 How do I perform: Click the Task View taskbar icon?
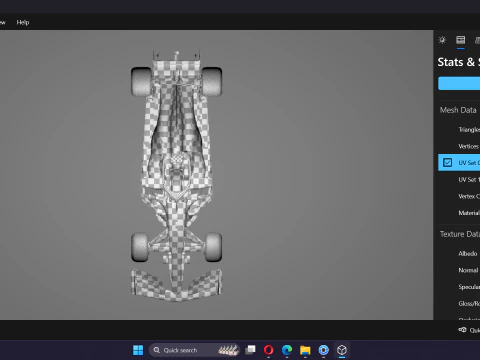tap(250, 350)
